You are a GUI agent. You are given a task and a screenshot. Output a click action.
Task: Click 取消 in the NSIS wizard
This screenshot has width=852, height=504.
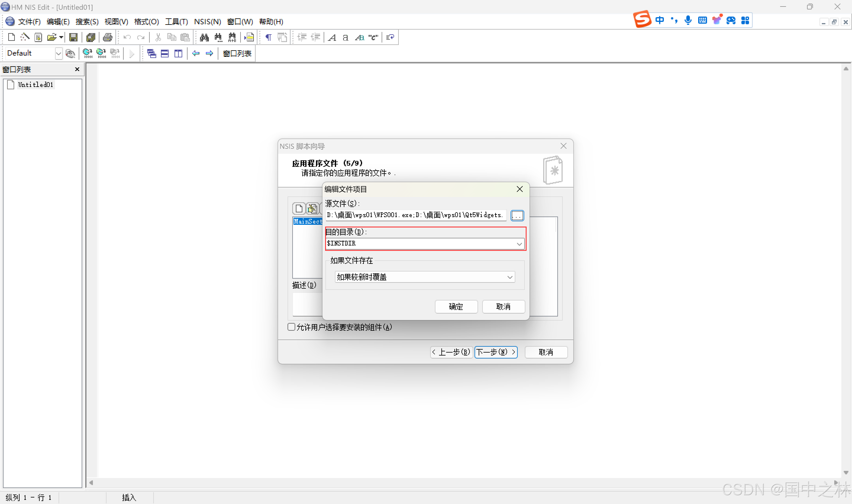coord(546,352)
